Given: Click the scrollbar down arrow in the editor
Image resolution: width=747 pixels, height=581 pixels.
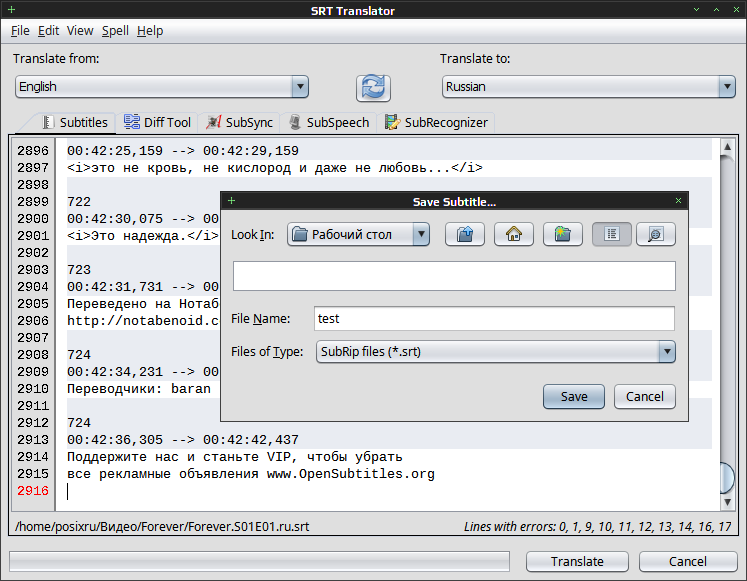Looking at the screenshot, I should (x=727, y=502).
